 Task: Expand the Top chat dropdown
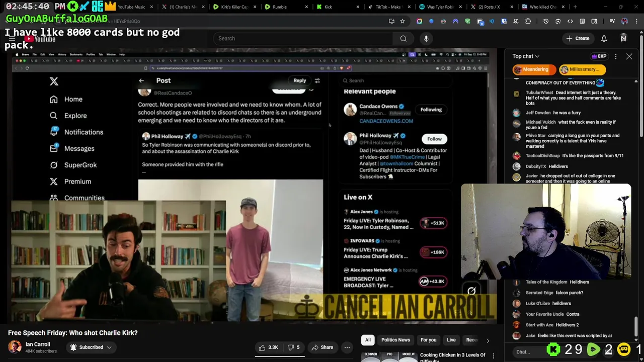tap(526, 56)
